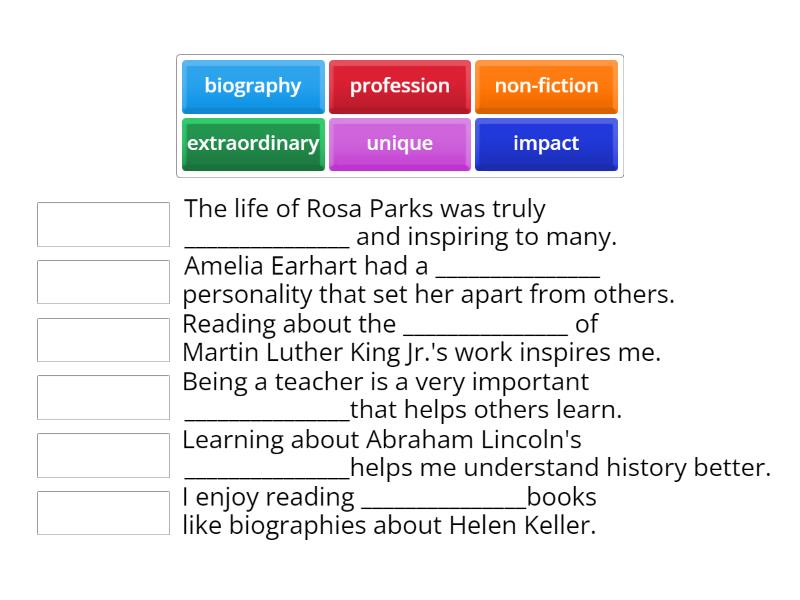The width and height of the screenshot is (800, 600).
Task: Select the 'extraordinary' word tile
Action: point(253,143)
